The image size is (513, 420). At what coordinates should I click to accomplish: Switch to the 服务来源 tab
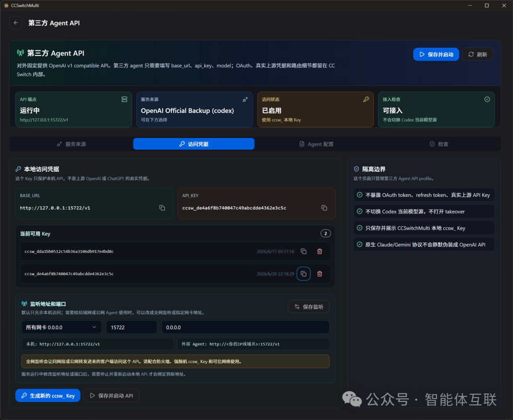71,144
